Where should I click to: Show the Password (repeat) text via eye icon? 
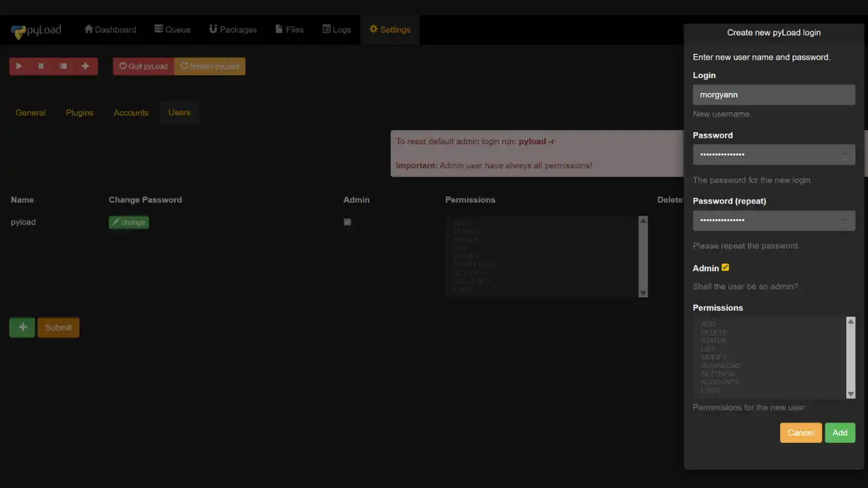click(846, 220)
